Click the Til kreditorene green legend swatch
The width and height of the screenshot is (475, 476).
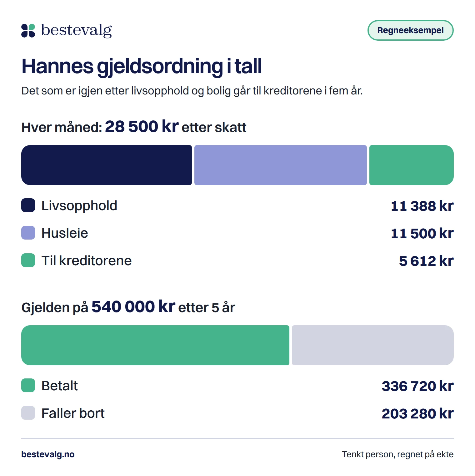coord(28,260)
